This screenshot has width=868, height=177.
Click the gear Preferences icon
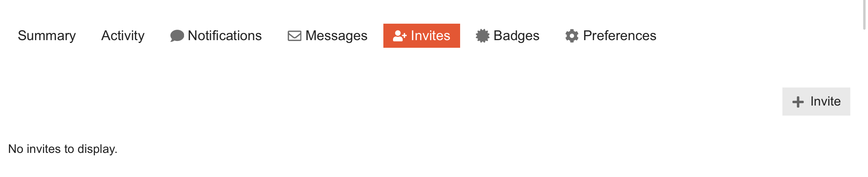572,36
